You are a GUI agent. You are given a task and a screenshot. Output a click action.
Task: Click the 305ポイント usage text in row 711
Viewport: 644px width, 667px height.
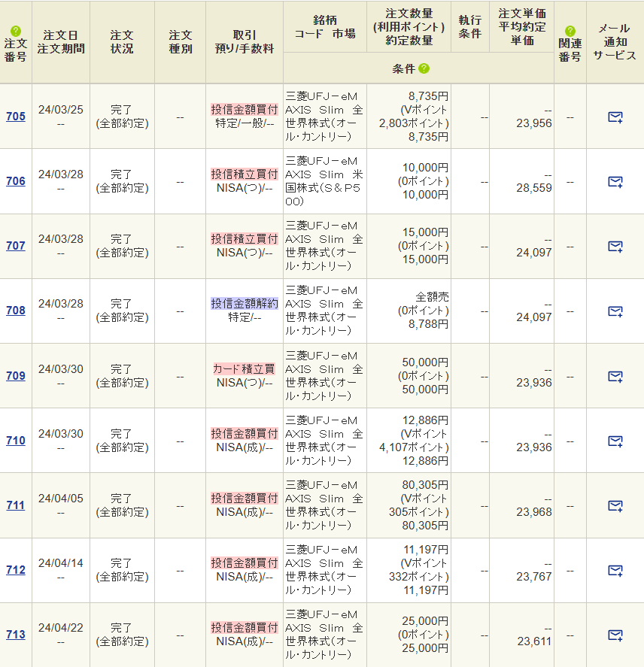[419, 512]
